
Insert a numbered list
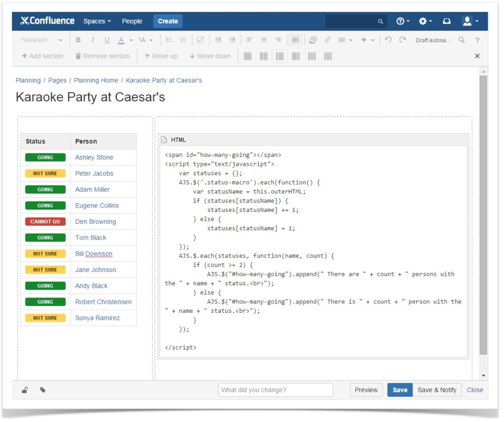coord(182,40)
